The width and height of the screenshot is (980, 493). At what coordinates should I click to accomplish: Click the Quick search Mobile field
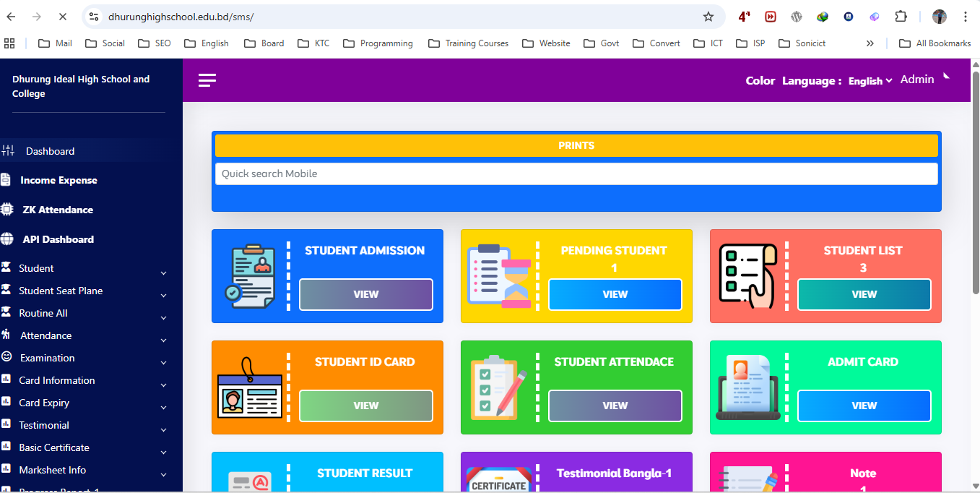[x=576, y=173]
